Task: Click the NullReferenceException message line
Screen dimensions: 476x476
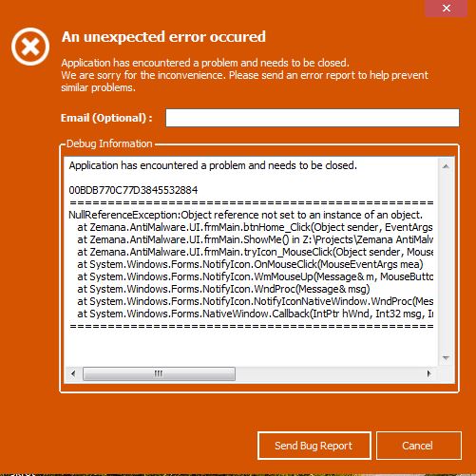Action: click(x=245, y=215)
